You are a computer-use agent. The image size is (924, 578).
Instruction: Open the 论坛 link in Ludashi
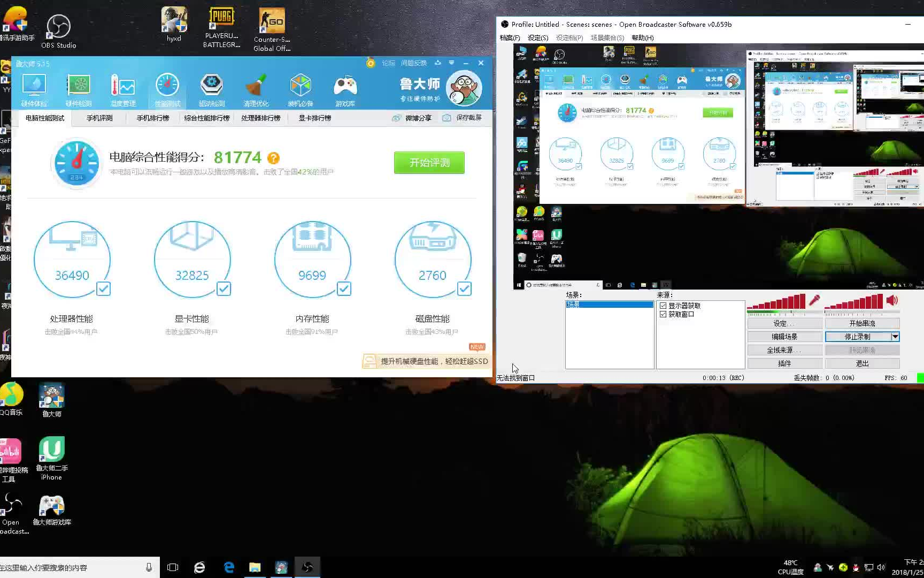(x=388, y=63)
